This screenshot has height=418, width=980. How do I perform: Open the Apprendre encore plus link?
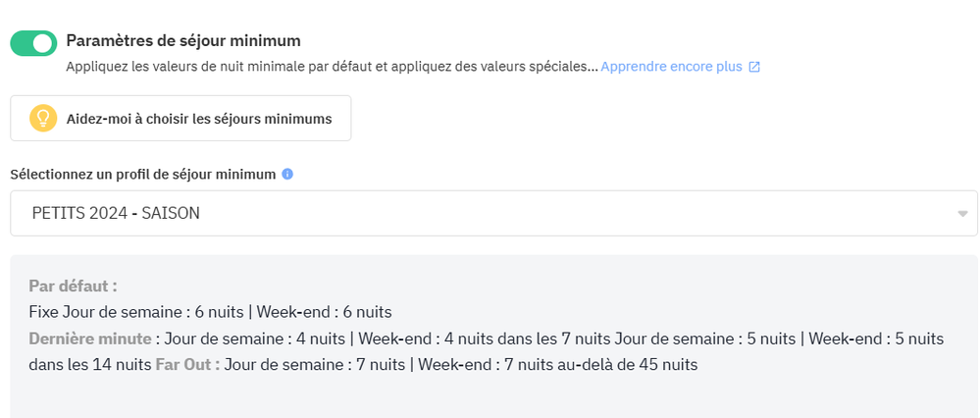tap(672, 67)
